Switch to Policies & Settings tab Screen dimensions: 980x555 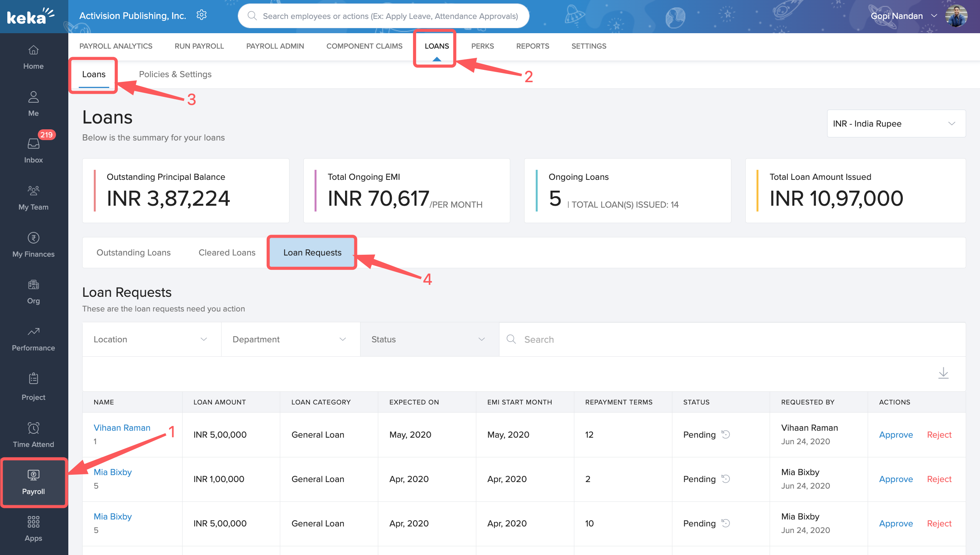click(x=175, y=74)
